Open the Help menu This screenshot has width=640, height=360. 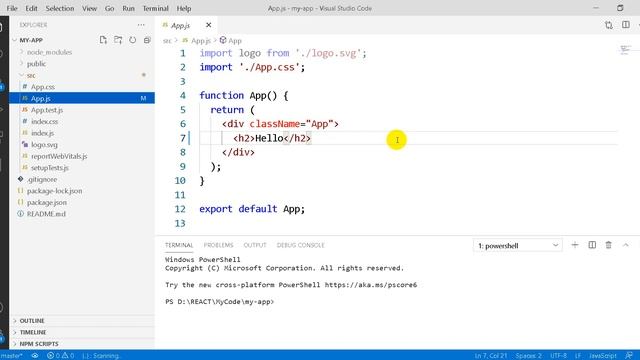184,8
